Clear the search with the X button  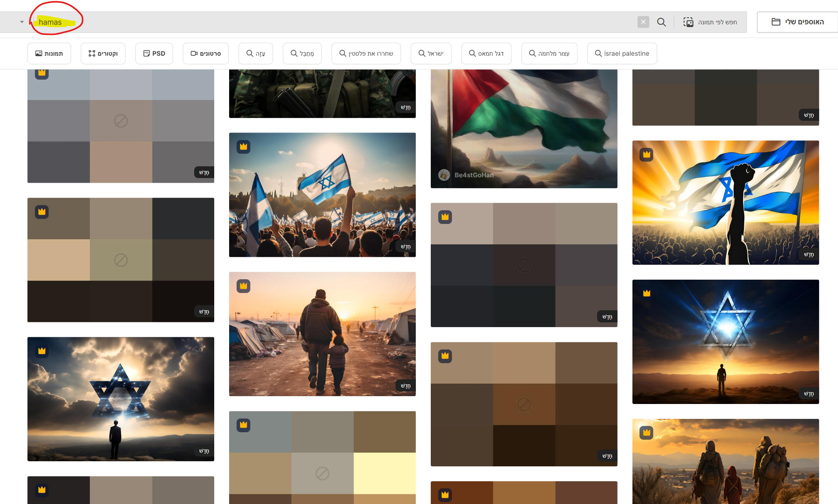pyautogui.click(x=643, y=22)
